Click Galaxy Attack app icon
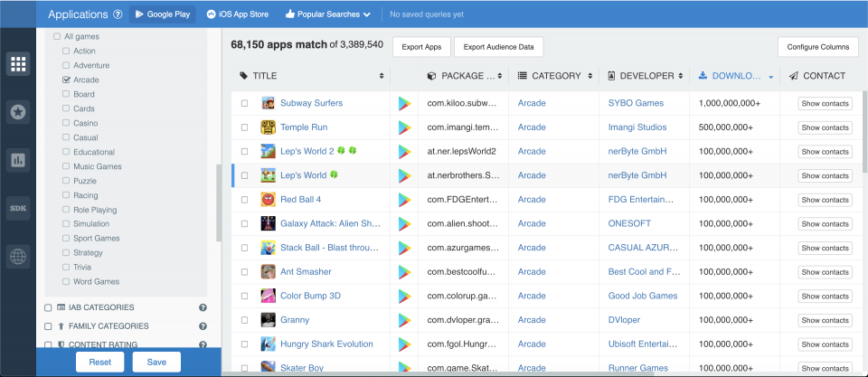Image resolution: width=868 pixels, height=377 pixels. (x=268, y=223)
